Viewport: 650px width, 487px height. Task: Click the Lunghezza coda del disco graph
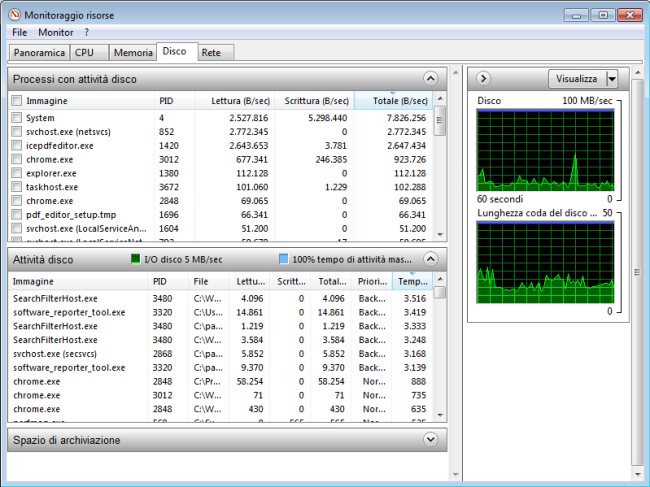tap(545, 262)
